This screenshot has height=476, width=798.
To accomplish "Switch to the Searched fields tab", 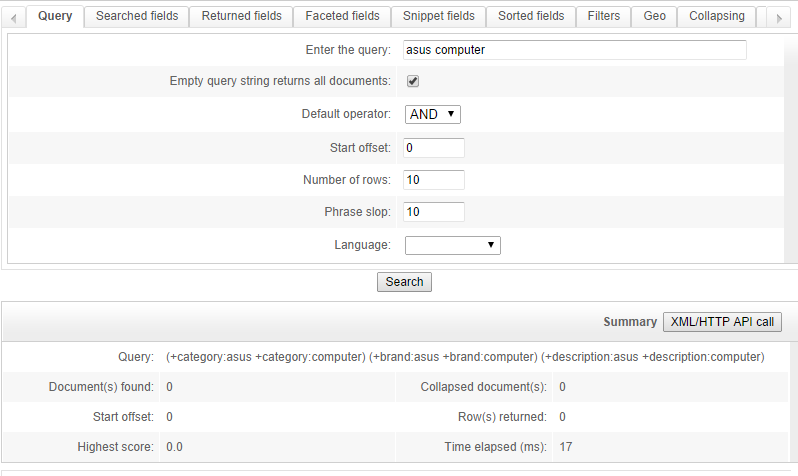I will [x=137, y=16].
